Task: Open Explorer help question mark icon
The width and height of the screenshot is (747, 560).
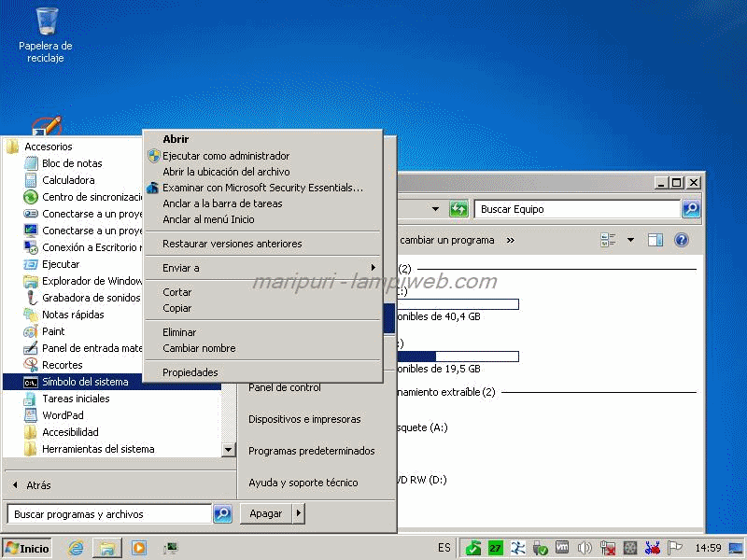Action: 682,240
